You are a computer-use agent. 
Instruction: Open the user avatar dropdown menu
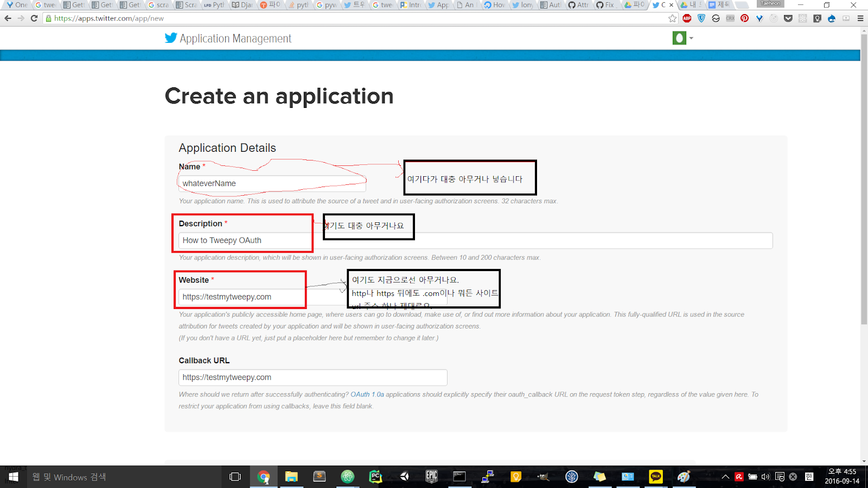click(682, 38)
